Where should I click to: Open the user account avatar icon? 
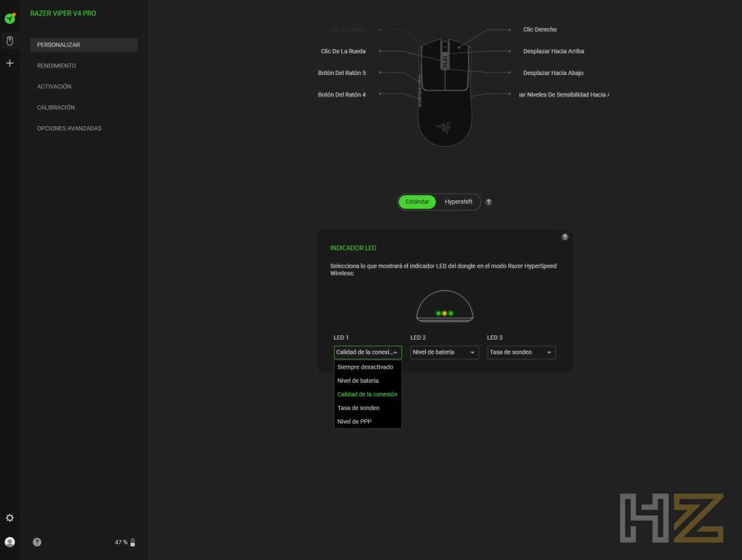tap(10, 542)
